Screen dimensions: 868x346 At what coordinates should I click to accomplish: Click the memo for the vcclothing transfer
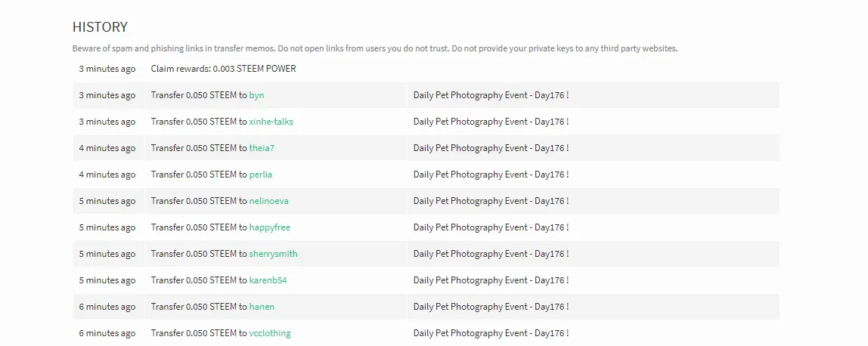tap(491, 333)
